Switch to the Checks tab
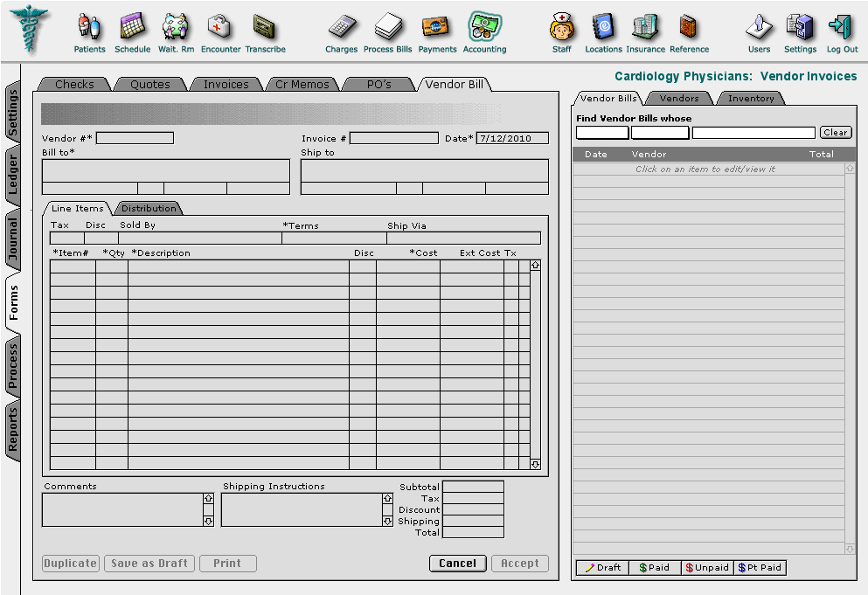868x595 pixels. point(74,84)
